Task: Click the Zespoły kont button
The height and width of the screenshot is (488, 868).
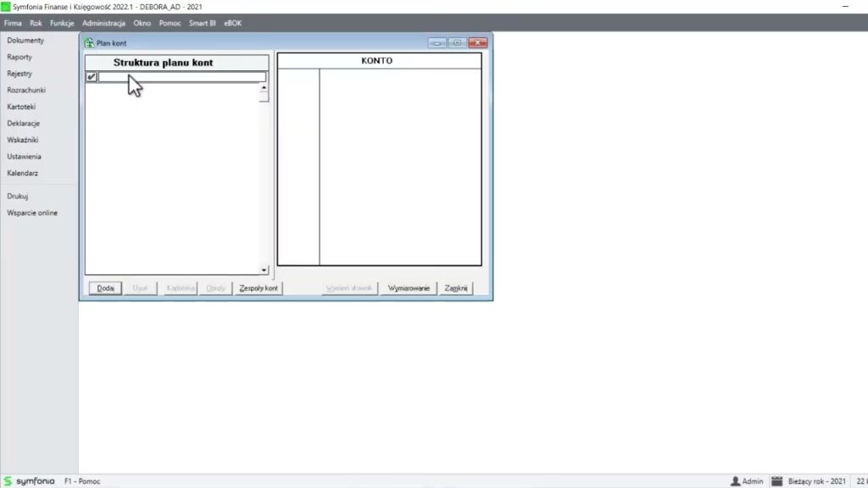Action: (x=259, y=288)
